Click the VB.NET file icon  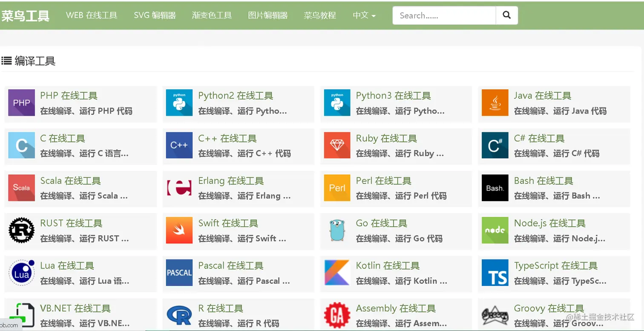(x=22, y=315)
